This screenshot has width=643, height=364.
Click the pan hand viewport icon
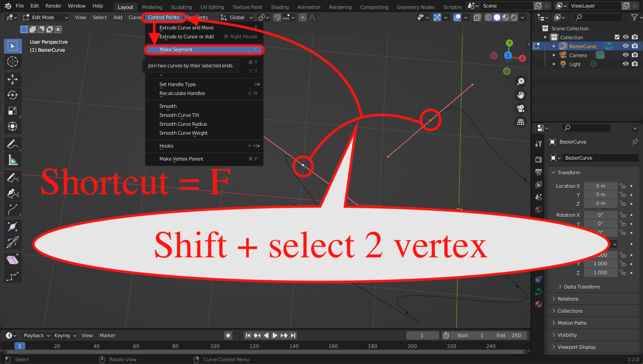(520, 95)
